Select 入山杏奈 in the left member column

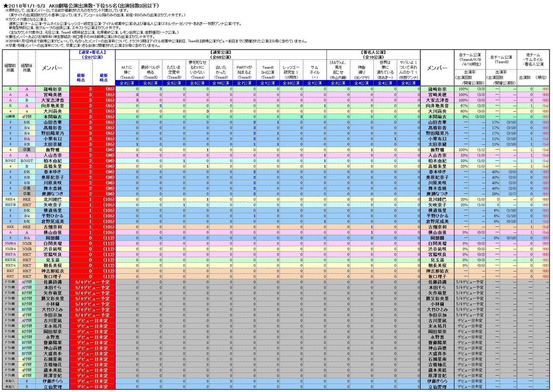[x=52, y=155]
